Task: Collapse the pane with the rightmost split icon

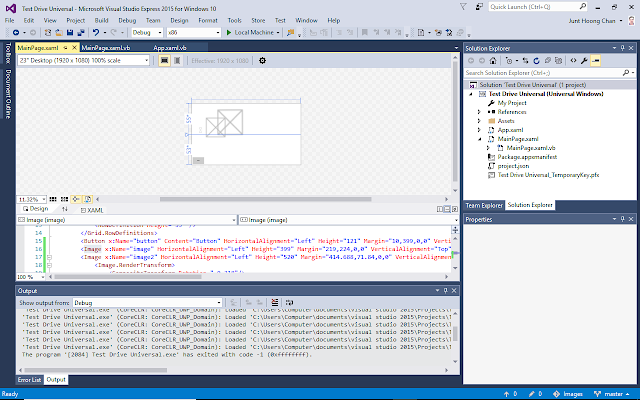Action: (455, 209)
